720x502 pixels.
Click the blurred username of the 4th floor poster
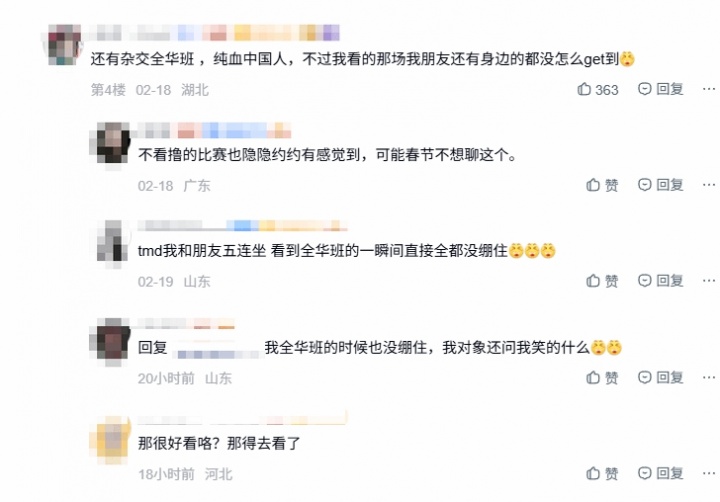point(215,33)
